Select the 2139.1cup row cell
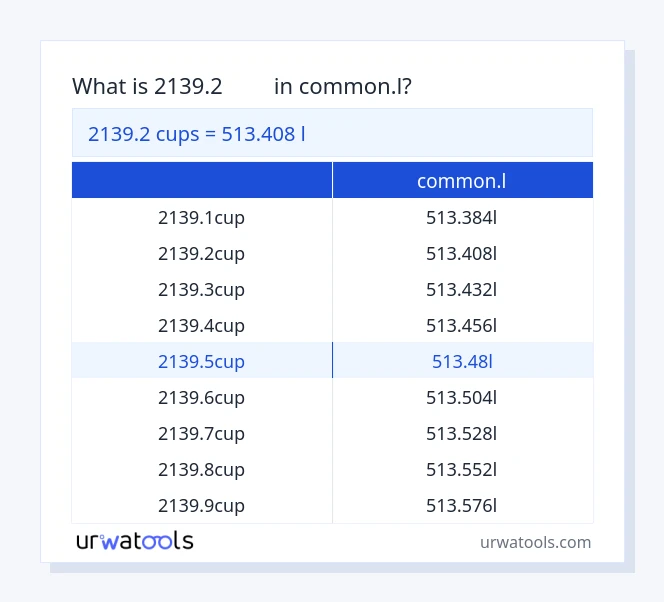The width and height of the screenshot is (664, 602). tap(201, 217)
